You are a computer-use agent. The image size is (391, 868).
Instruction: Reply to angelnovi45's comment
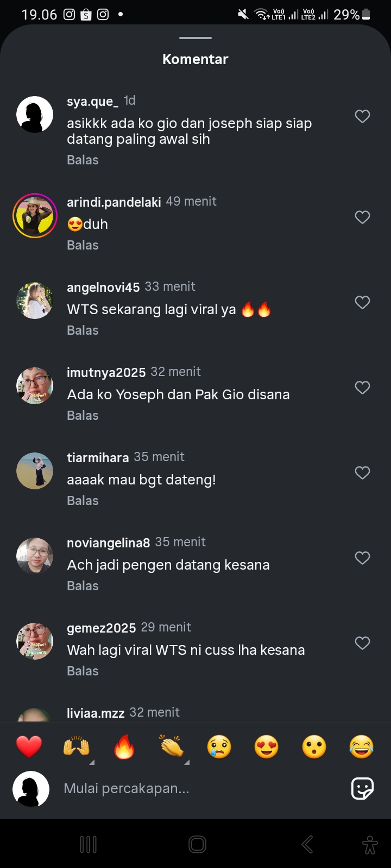click(83, 330)
